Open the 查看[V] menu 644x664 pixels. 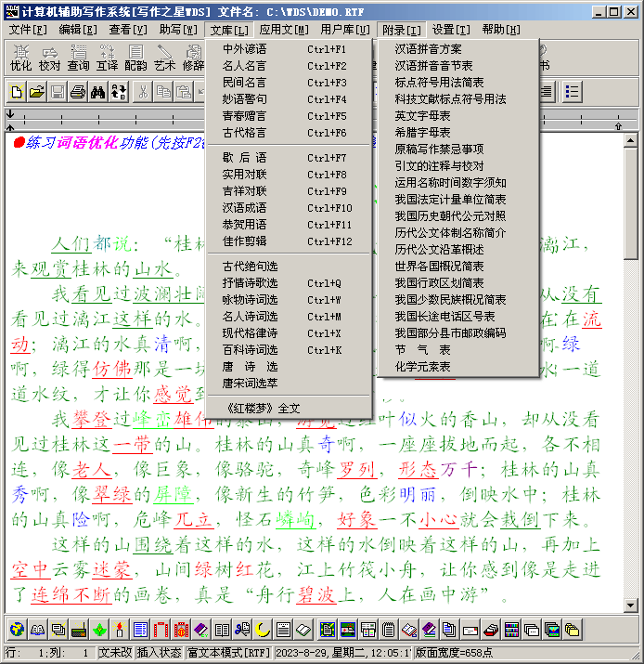[x=128, y=30]
